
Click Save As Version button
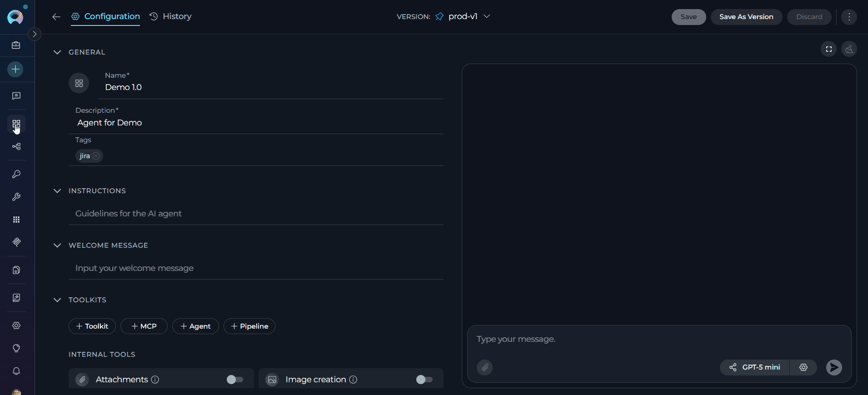746,17
